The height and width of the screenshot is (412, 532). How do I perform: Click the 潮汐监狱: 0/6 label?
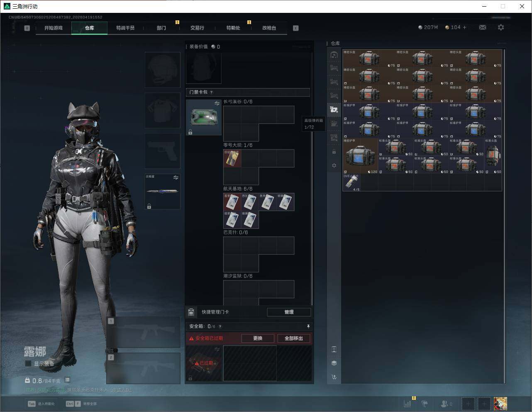coord(238,276)
